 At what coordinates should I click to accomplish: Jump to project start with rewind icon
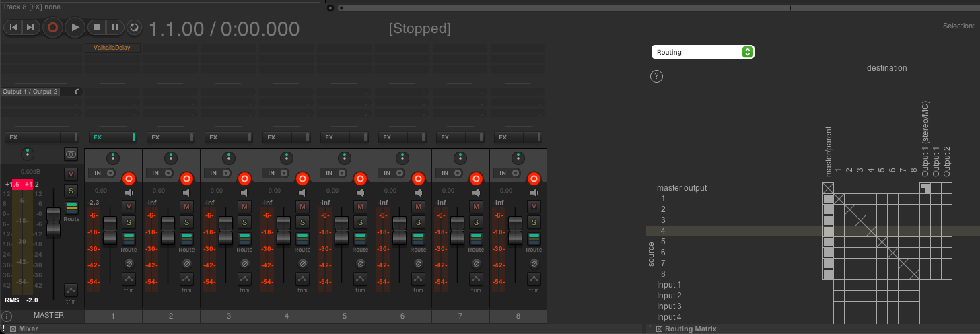click(x=13, y=28)
